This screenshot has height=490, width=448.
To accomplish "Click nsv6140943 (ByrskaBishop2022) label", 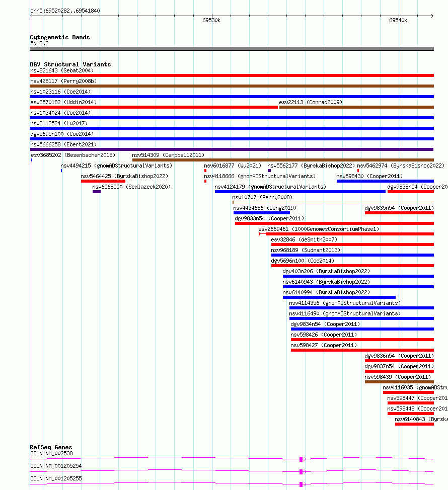I will [326, 283].
